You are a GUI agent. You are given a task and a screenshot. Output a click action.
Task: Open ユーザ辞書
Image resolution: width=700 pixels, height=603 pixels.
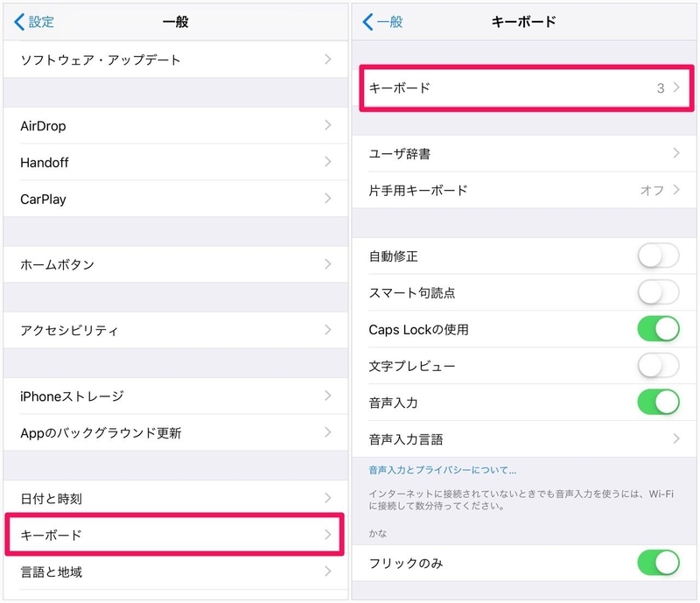[524, 154]
